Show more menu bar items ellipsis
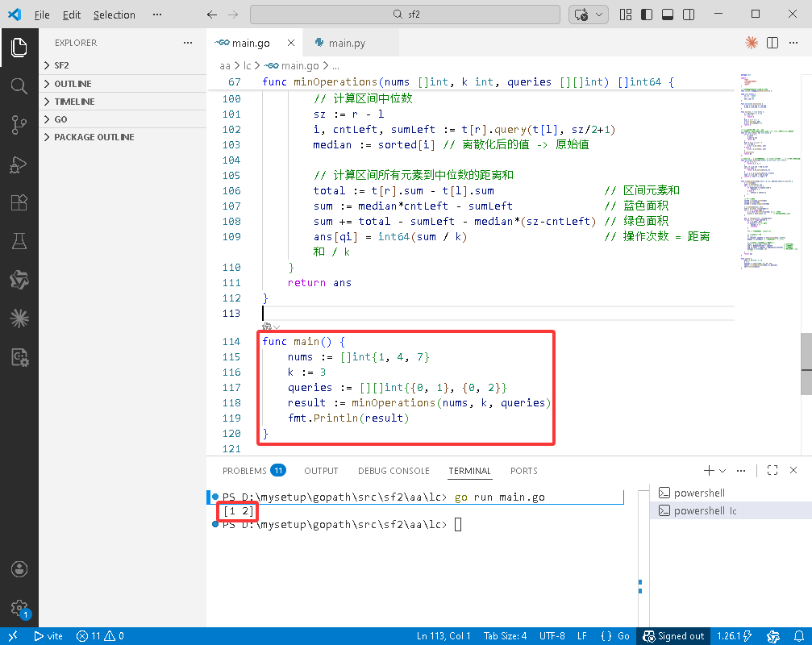 [157, 15]
